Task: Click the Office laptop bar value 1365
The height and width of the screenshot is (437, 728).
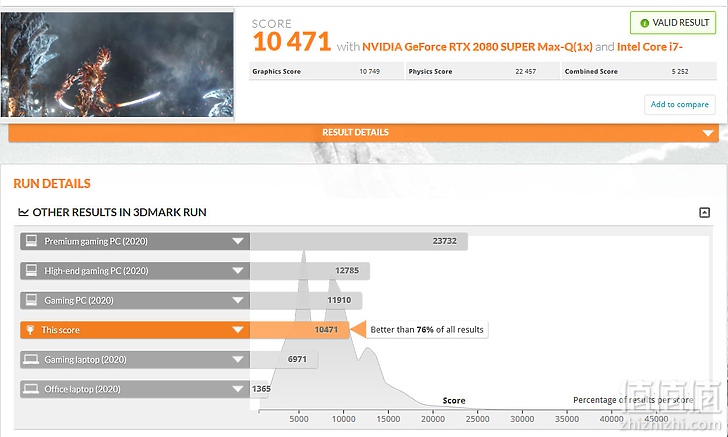Action: pyautogui.click(x=261, y=389)
